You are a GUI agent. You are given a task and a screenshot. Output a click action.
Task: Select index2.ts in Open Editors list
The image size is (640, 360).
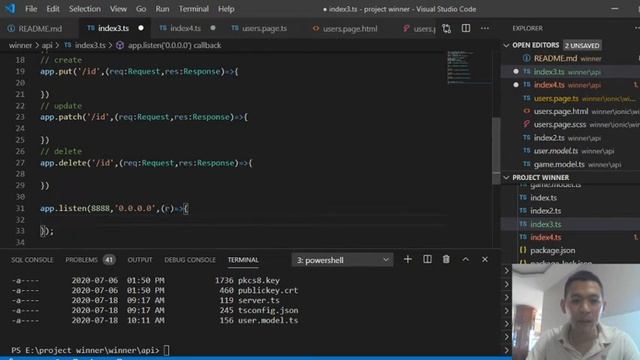coord(571,138)
